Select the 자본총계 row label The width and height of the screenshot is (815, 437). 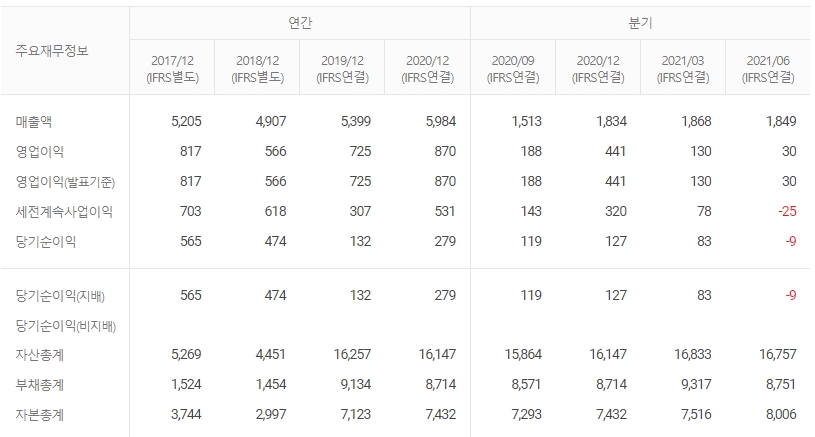pos(40,415)
